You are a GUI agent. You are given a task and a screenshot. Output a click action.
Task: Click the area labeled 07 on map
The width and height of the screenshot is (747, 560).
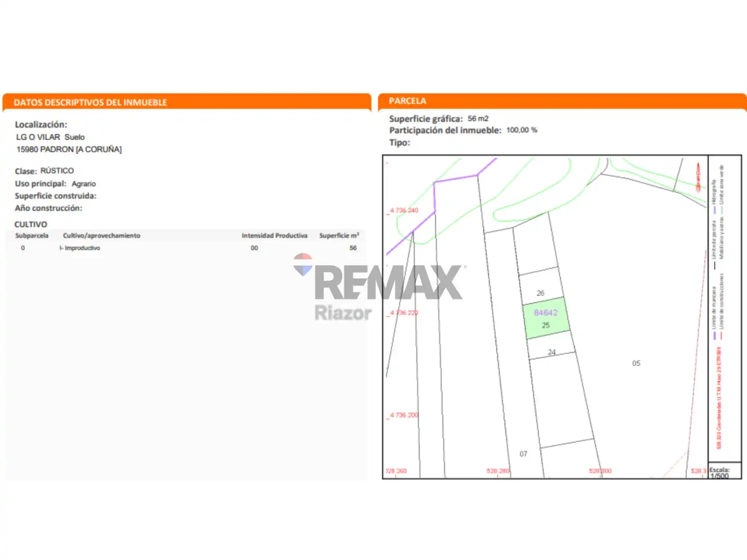523,454
